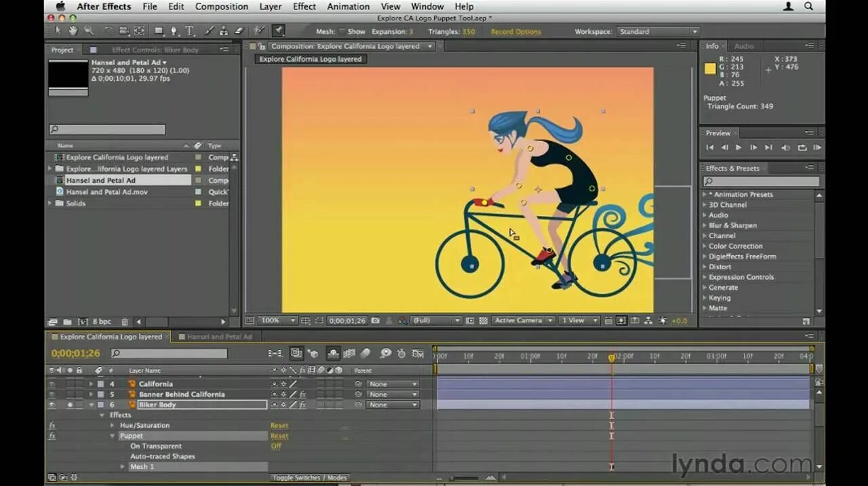This screenshot has height=486, width=868.
Task: Select the Puppet Pin tool
Action: [278, 31]
